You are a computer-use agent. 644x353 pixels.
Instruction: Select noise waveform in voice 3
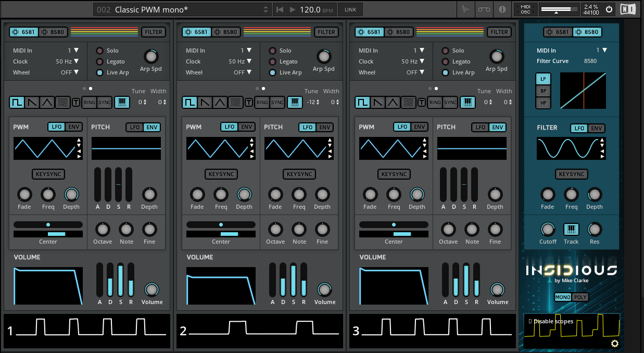coord(408,103)
